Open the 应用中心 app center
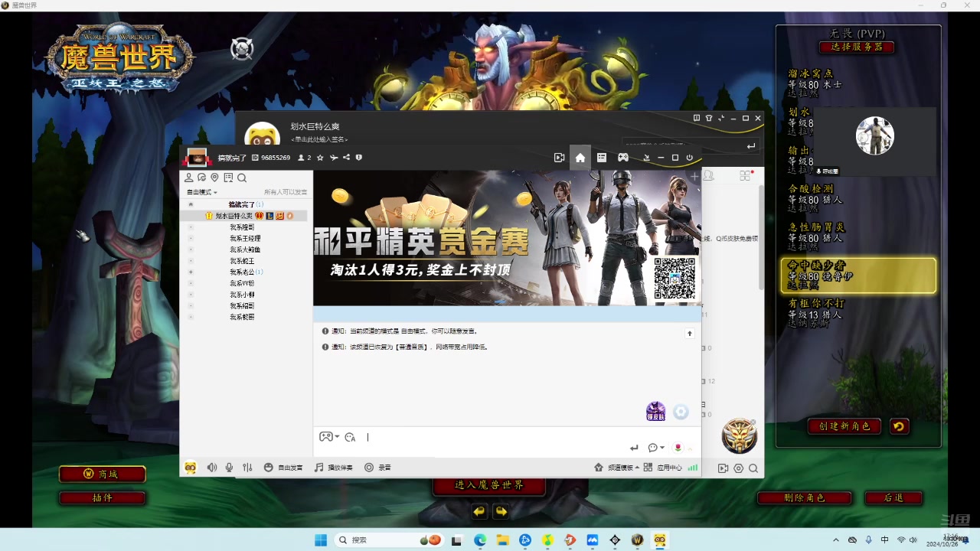The width and height of the screenshot is (980, 551). click(663, 468)
